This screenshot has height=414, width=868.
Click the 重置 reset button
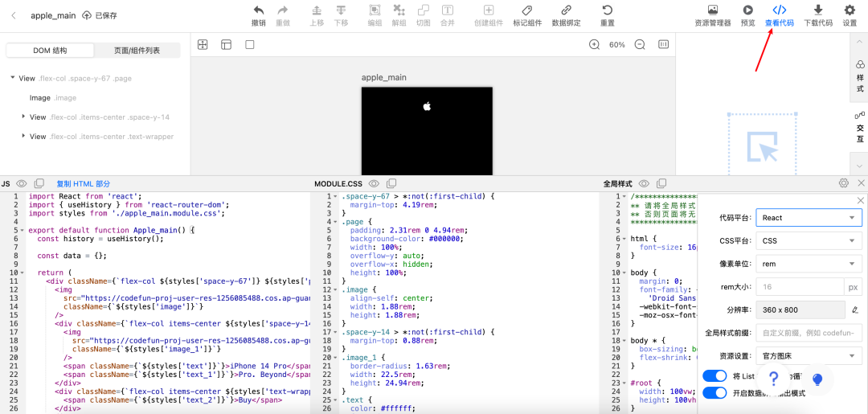click(608, 16)
